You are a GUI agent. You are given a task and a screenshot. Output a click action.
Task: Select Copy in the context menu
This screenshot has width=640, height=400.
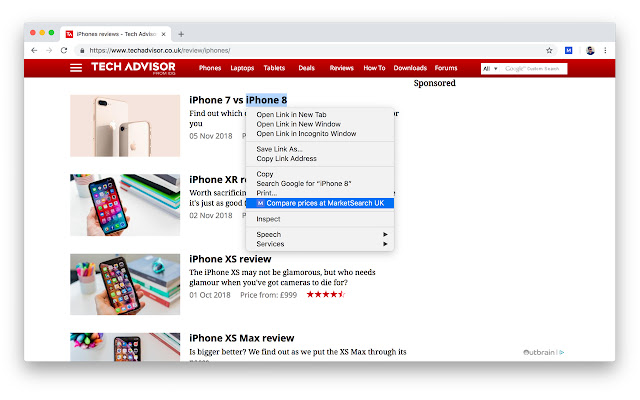(320, 174)
